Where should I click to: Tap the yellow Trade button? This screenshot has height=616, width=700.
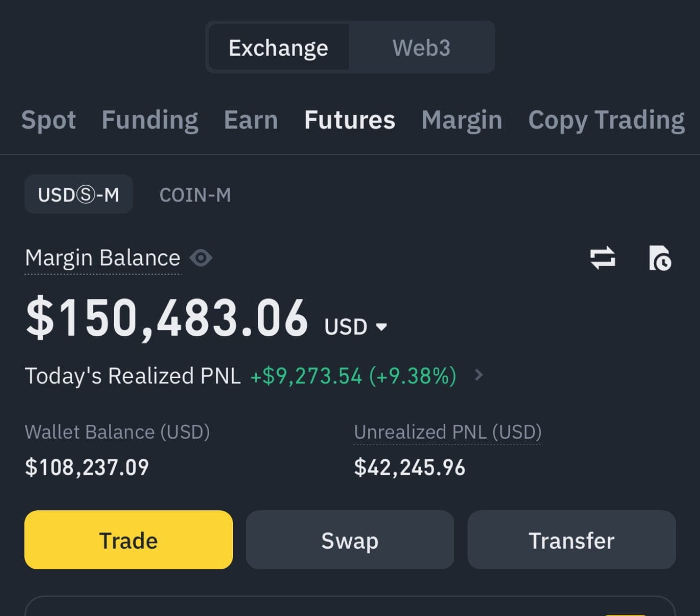(x=128, y=540)
